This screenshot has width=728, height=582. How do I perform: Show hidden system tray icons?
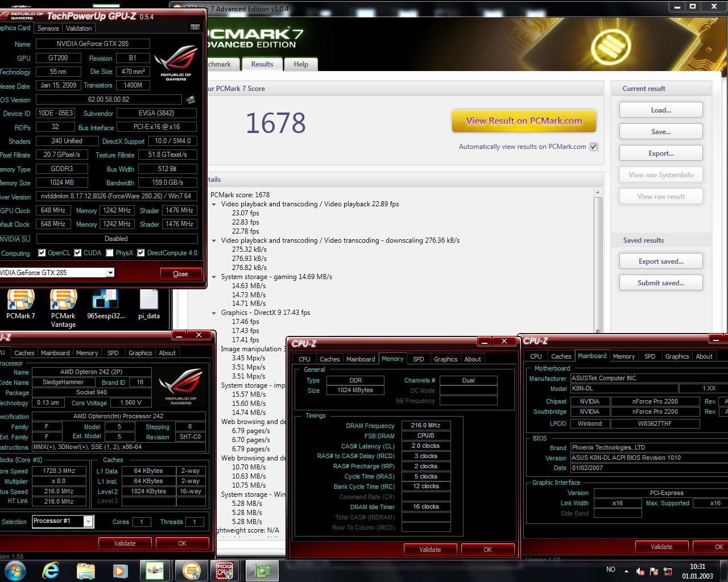627,571
